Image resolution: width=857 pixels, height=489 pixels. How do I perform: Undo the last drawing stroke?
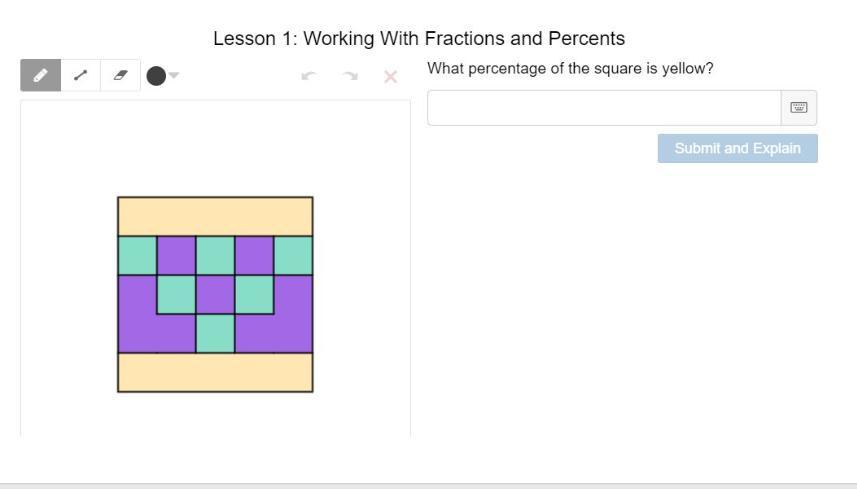[x=309, y=76]
